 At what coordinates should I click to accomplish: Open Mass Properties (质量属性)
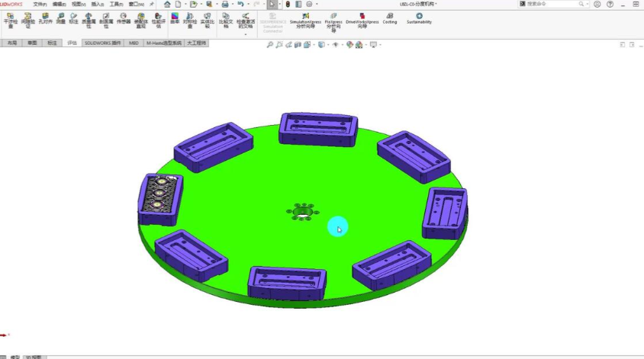(89, 20)
